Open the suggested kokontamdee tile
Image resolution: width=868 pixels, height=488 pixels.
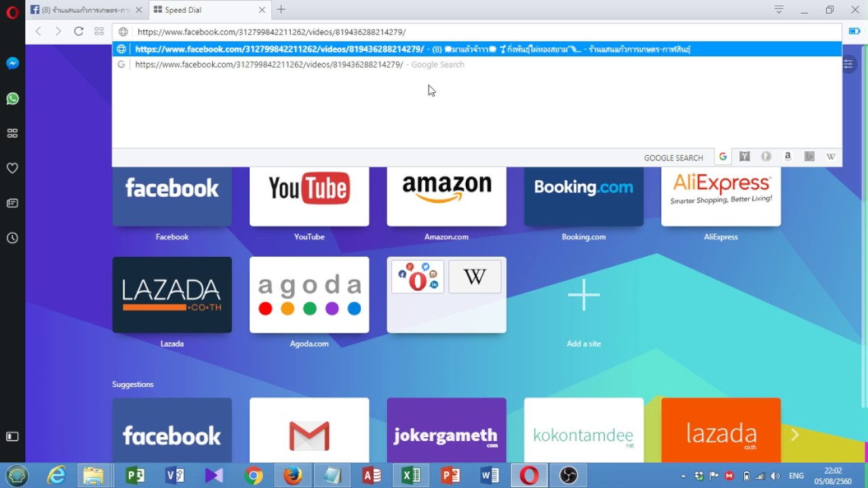[x=584, y=430]
